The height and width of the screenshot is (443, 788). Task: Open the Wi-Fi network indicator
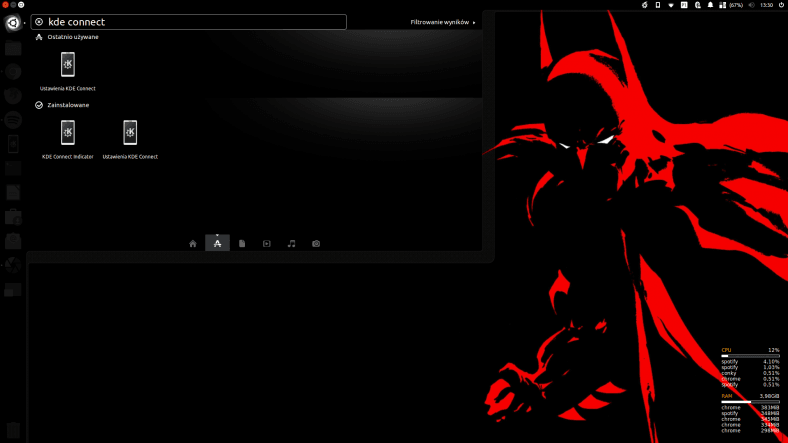671,5
